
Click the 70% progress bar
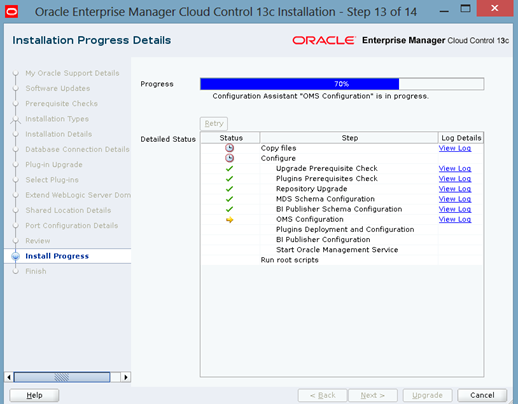(342, 84)
